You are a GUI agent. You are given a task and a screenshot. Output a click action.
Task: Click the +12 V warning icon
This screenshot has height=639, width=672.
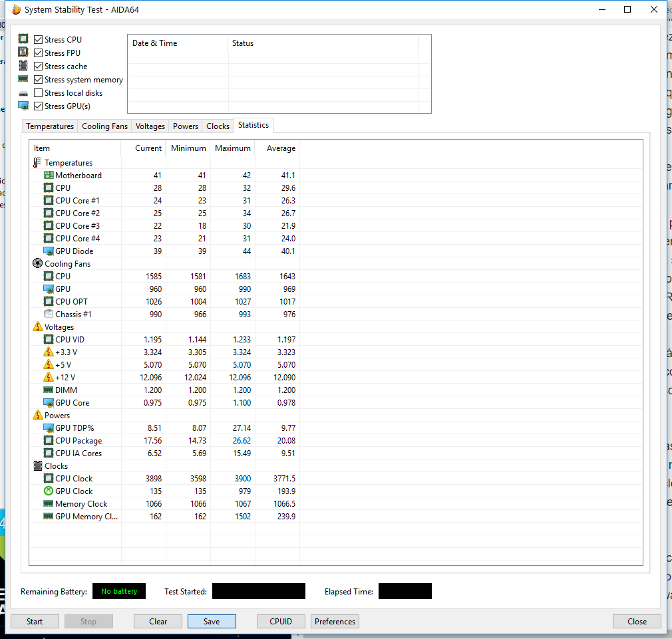[49, 377]
